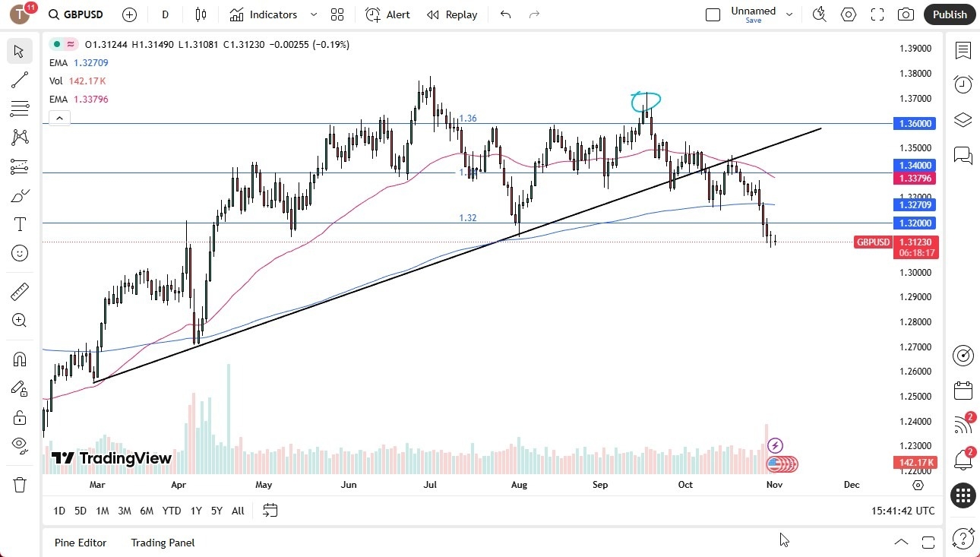This screenshot has height=557, width=980.
Task: Select the 1Y timeframe range
Action: pos(195,511)
